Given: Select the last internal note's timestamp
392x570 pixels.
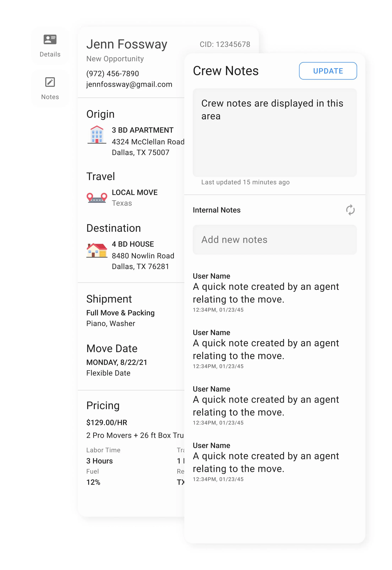Looking at the screenshot, I should tap(218, 479).
